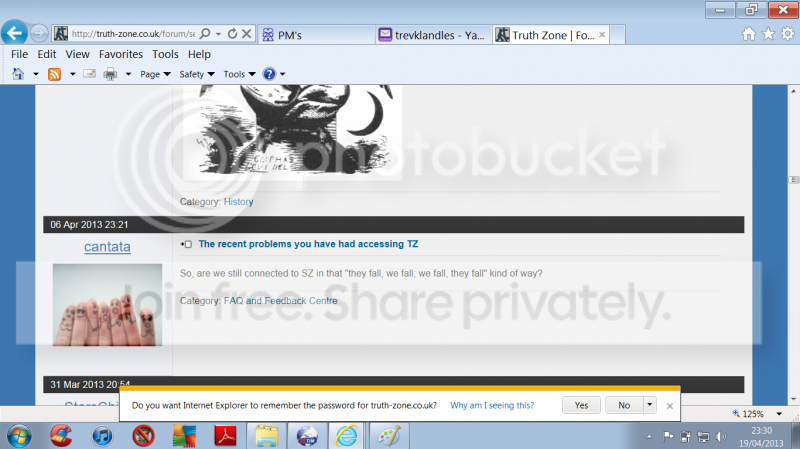The image size is (800, 449).
Task: Expand the Print dropdown arrow
Action: (x=129, y=74)
